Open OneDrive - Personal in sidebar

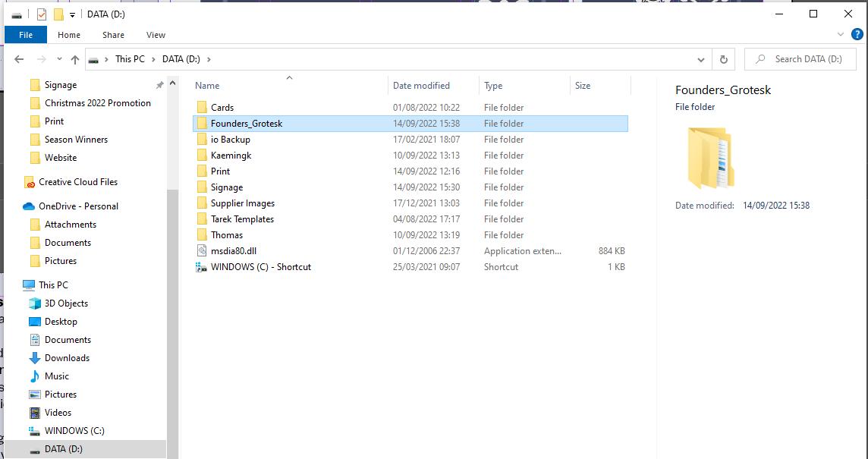[78, 206]
